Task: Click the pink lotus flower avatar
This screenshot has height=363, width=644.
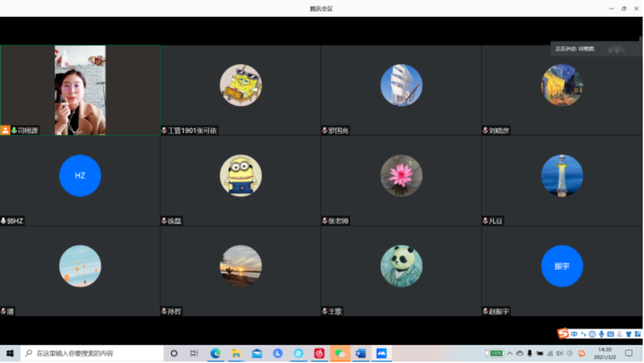Action: pyautogui.click(x=401, y=176)
